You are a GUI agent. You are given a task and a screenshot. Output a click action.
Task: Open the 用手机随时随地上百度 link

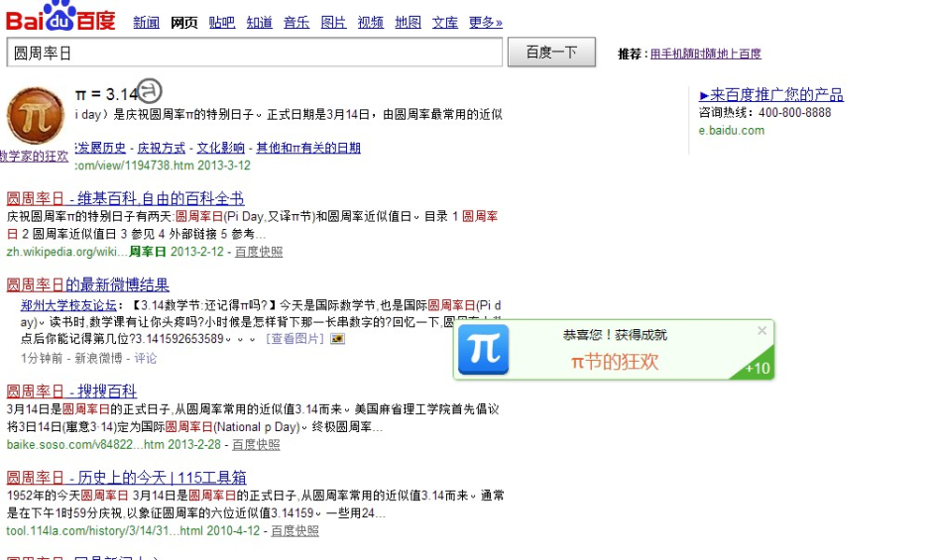(706, 54)
